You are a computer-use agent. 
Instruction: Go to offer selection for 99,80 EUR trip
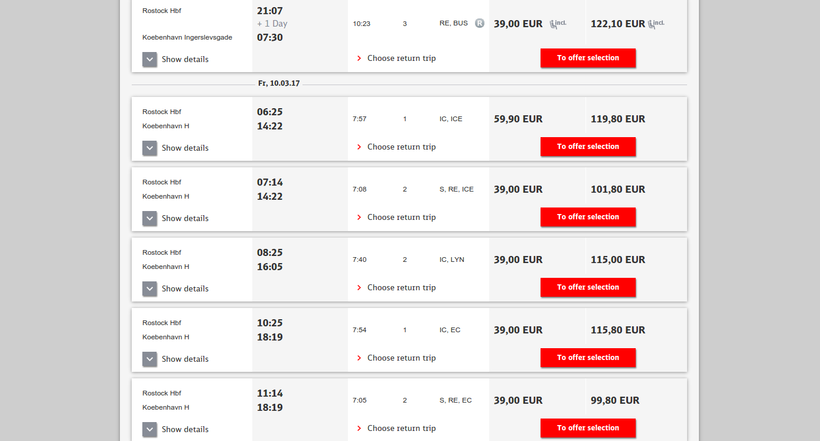(588, 428)
